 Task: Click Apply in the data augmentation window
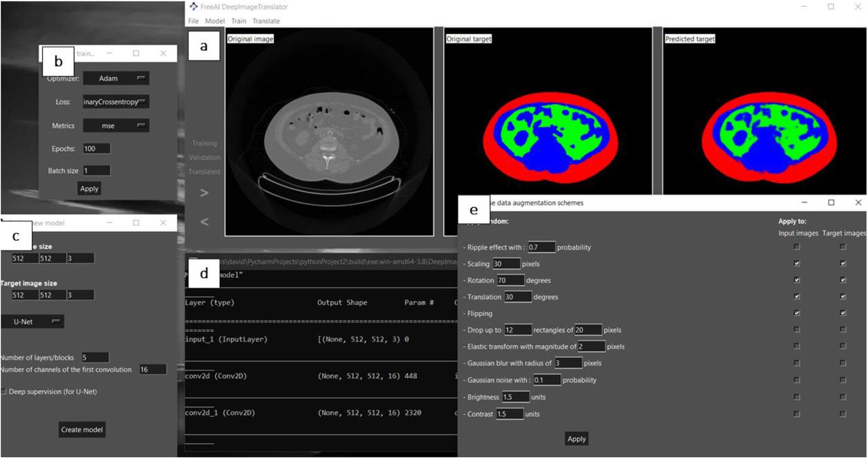point(576,439)
